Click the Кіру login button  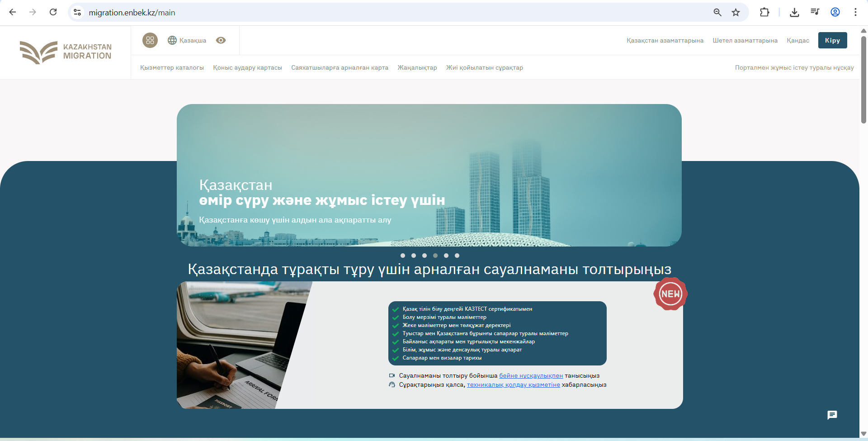pyautogui.click(x=832, y=40)
